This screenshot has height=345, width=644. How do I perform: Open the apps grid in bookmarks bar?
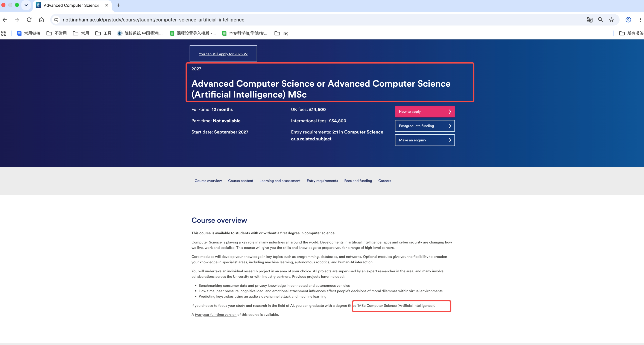click(4, 33)
